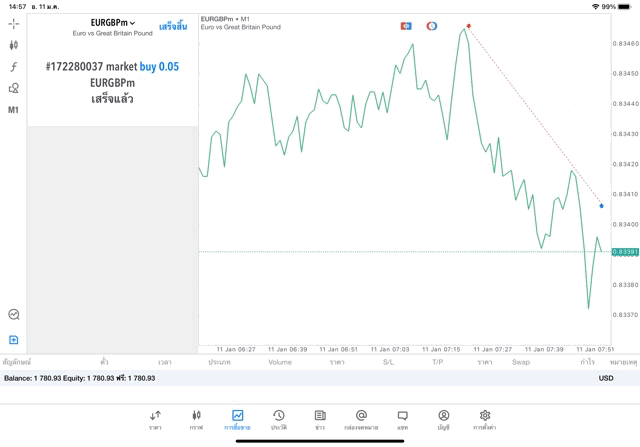Viewport: 640px width, 447px height.
Task: Expand EURGBPm symbol dropdown
Action: [113, 23]
